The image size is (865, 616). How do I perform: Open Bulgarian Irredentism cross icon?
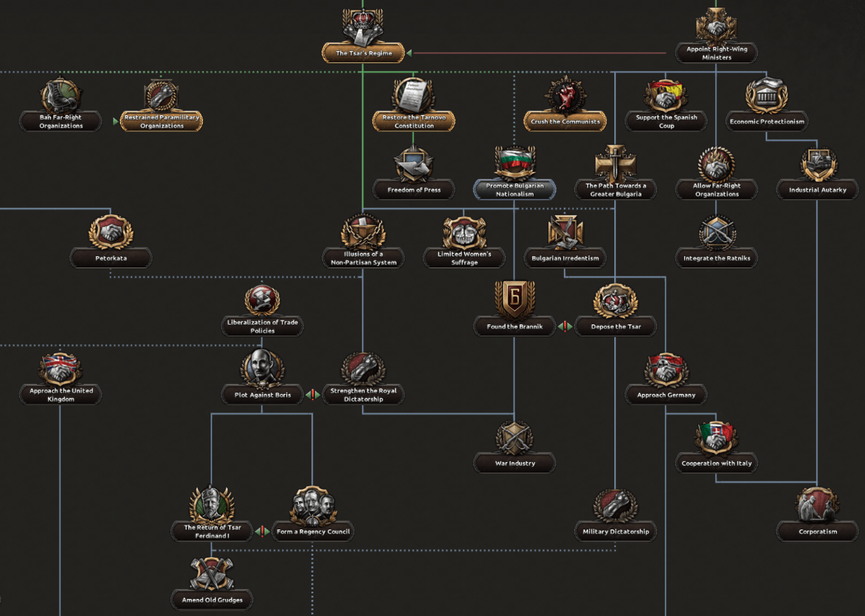click(x=565, y=233)
